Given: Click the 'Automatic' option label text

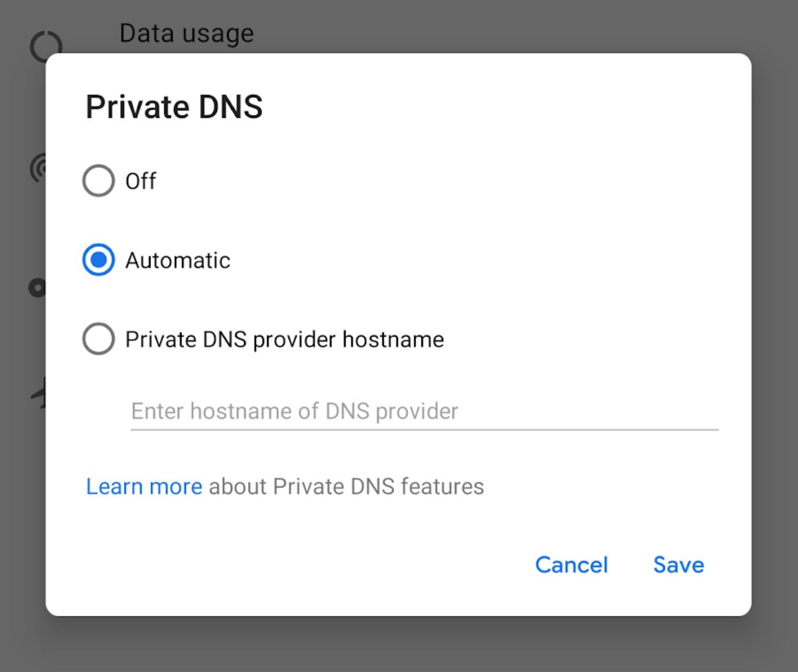Looking at the screenshot, I should 178,260.
